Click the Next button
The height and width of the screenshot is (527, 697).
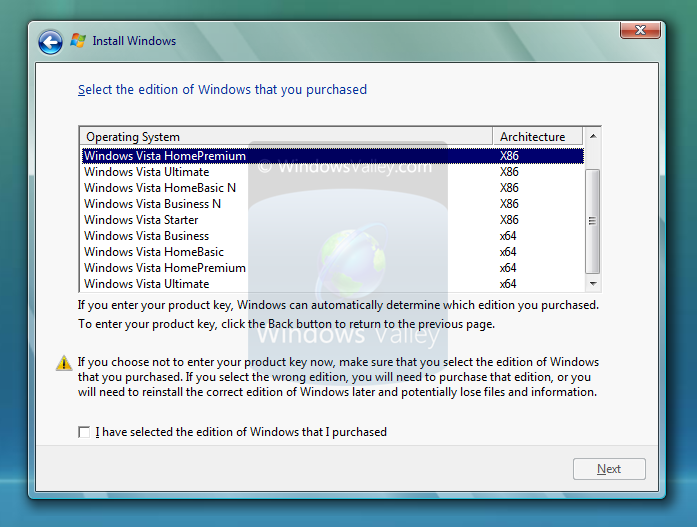609,469
